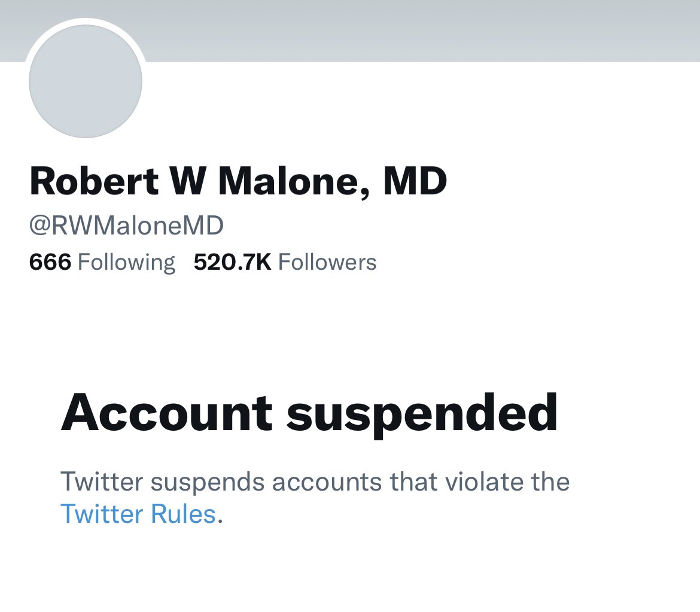Click the word "Account" in the heading
The height and width of the screenshot is (612, 700).
167,413
